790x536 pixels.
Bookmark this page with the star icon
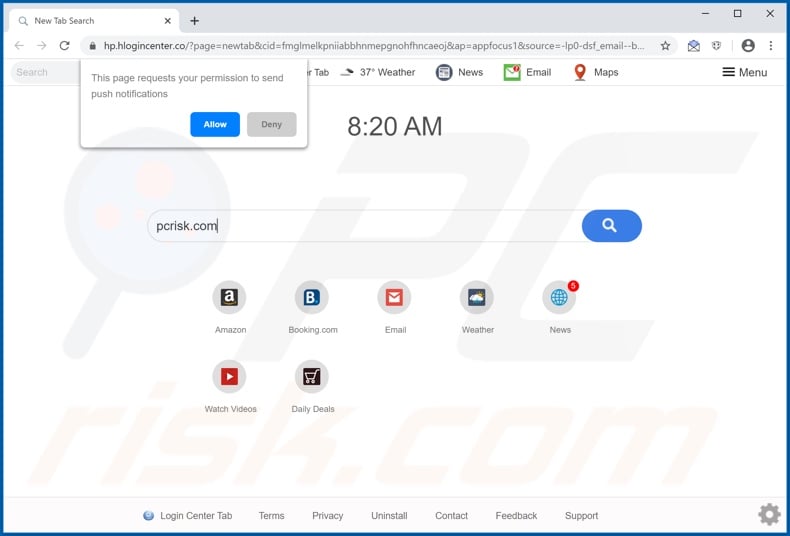click(666, 46)
